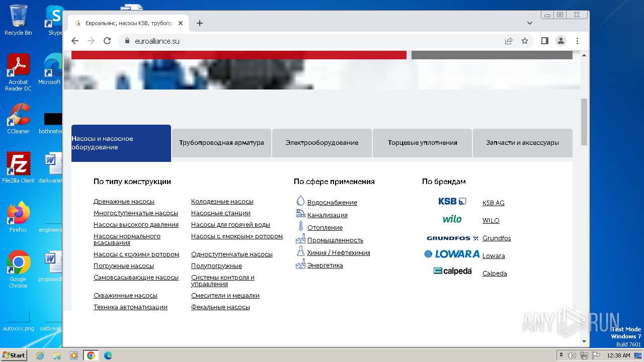
Task: Open Дренажные насосы link
Action: pos(124,202)
